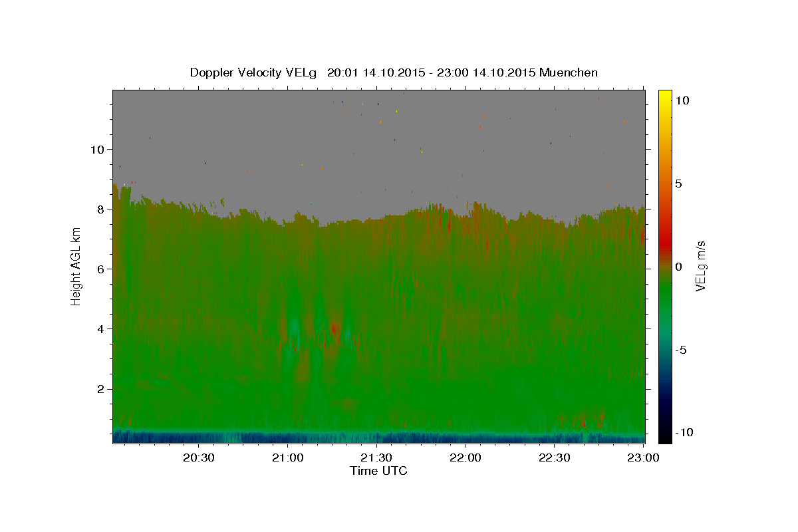Click the plot title 'Doppler Velocity VELg'
The height and width of the screenshot is (532, 798).
click(254, 72)
